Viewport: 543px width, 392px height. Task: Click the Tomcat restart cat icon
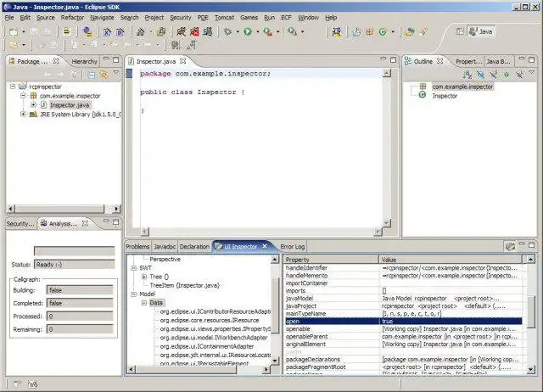click(x=208, y=32)
